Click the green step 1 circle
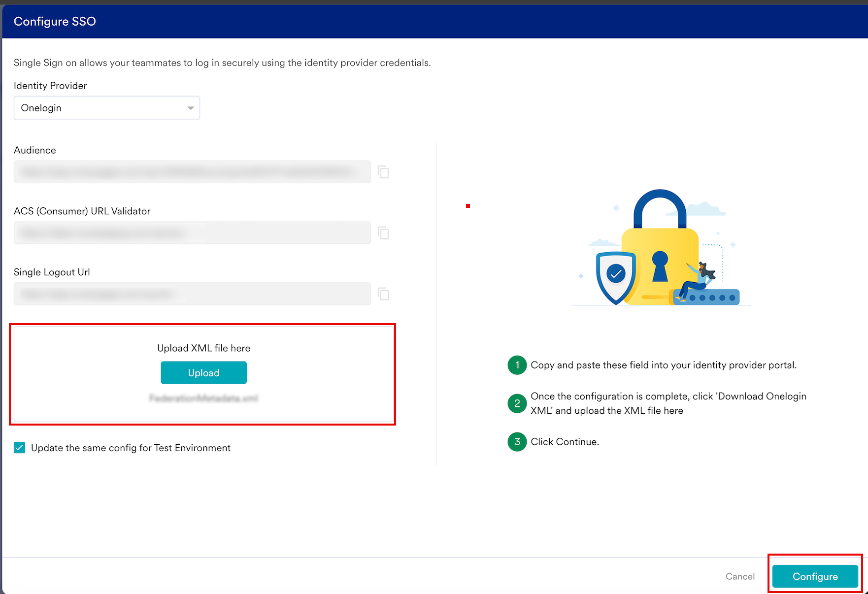Viewport: 868px width, 594px height. [517, 365]
